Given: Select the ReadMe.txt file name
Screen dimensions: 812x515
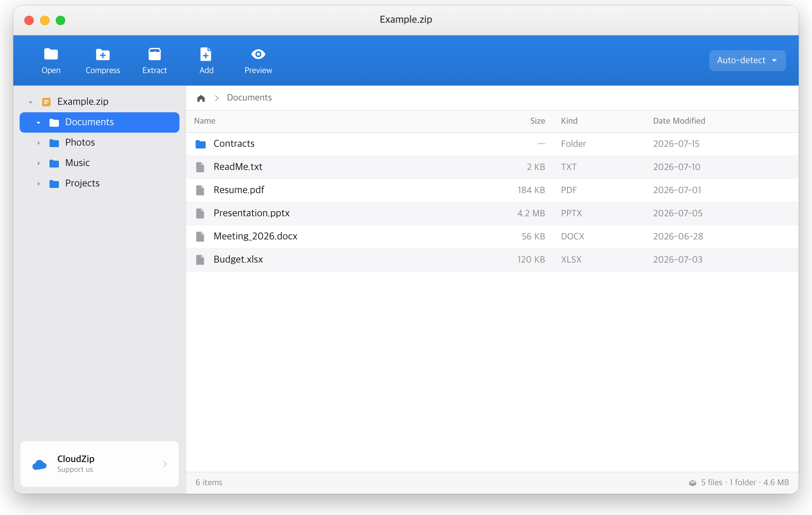Looking at the screenshot, I should pyautogui.click(x=238, y=167).
